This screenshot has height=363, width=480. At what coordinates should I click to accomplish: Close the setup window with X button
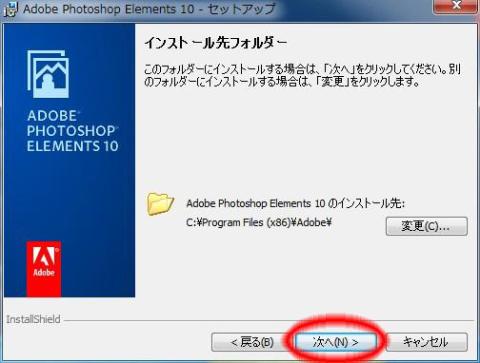[x=456, y=6]
